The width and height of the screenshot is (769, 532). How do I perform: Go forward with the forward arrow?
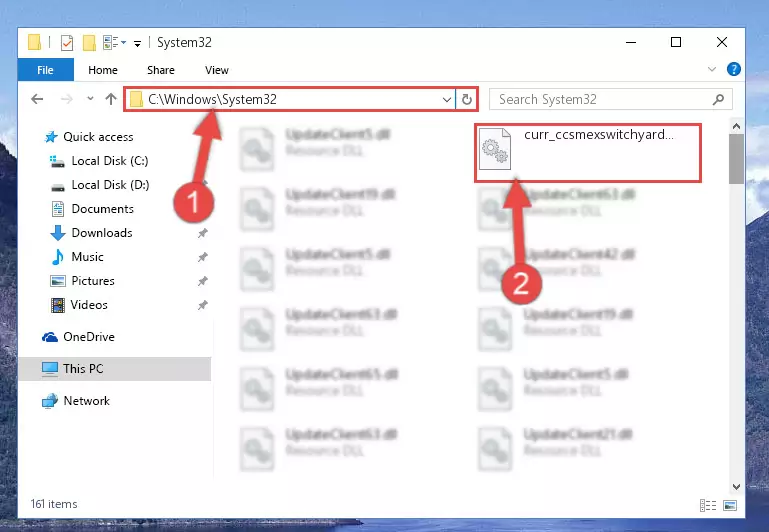[66, 100]
